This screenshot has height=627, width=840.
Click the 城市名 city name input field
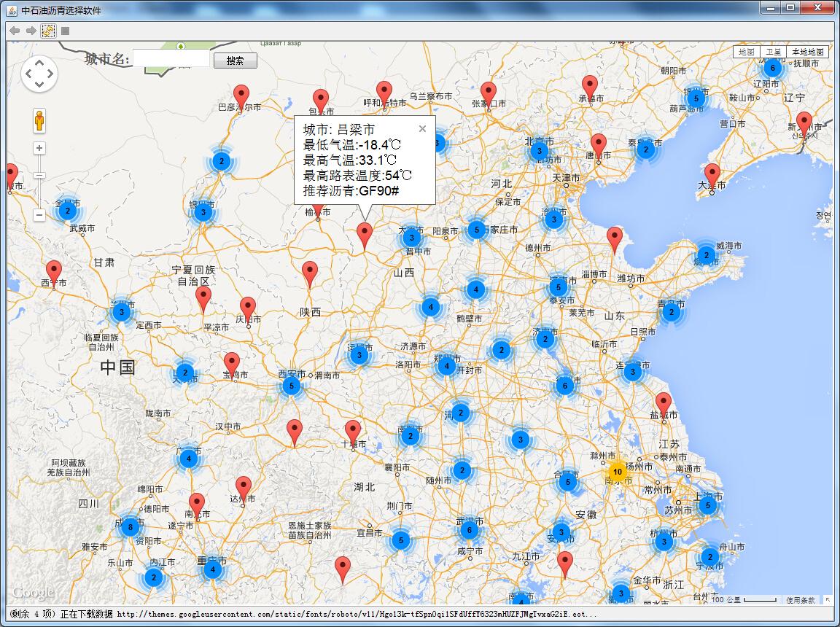tap(171, 59)
